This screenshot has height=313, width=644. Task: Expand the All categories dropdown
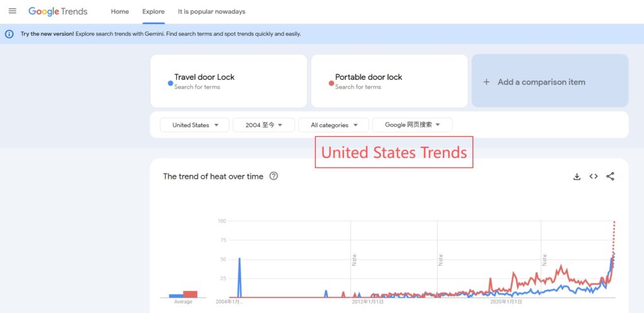coord(334,125)
